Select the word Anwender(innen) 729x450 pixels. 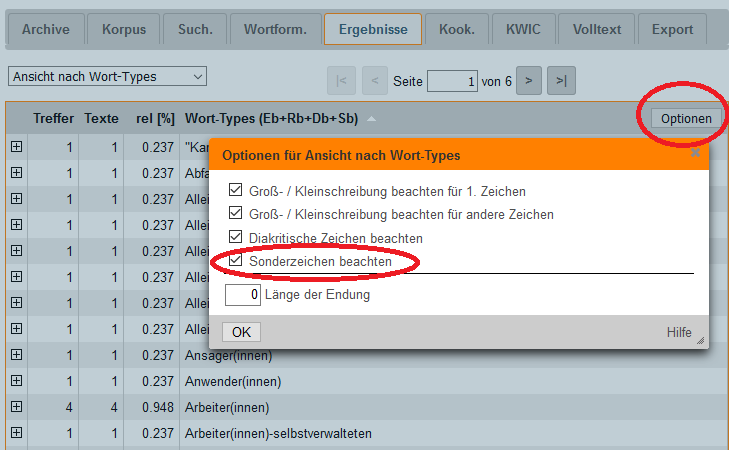(233, 382)
